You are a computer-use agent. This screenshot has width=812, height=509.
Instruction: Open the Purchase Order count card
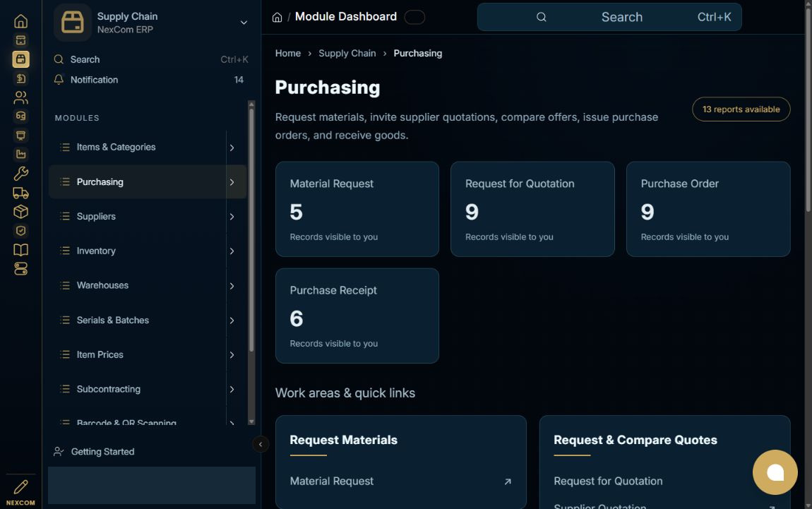[708, 209]
